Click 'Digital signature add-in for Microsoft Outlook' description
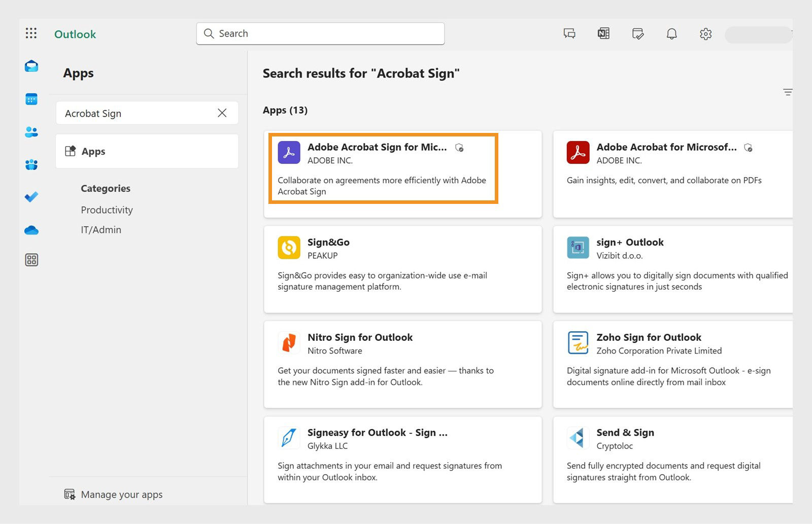 (x=669, y=376)
